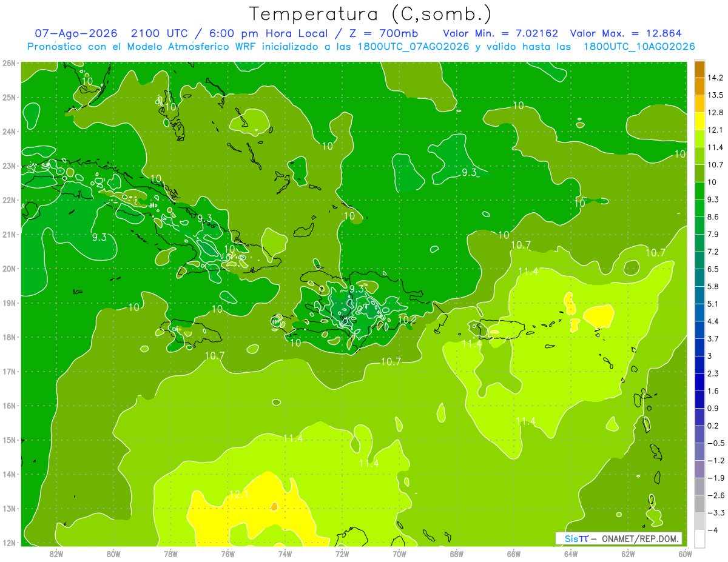
Task: Click the purple colorbar segment above -1.9
Action: tap(699, 469)
